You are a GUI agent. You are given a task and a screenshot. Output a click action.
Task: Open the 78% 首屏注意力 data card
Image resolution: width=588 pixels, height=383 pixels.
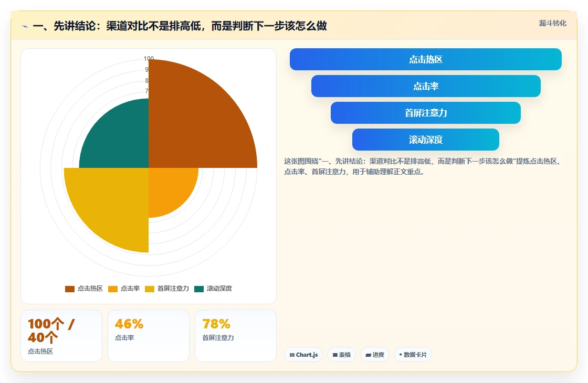236,336
